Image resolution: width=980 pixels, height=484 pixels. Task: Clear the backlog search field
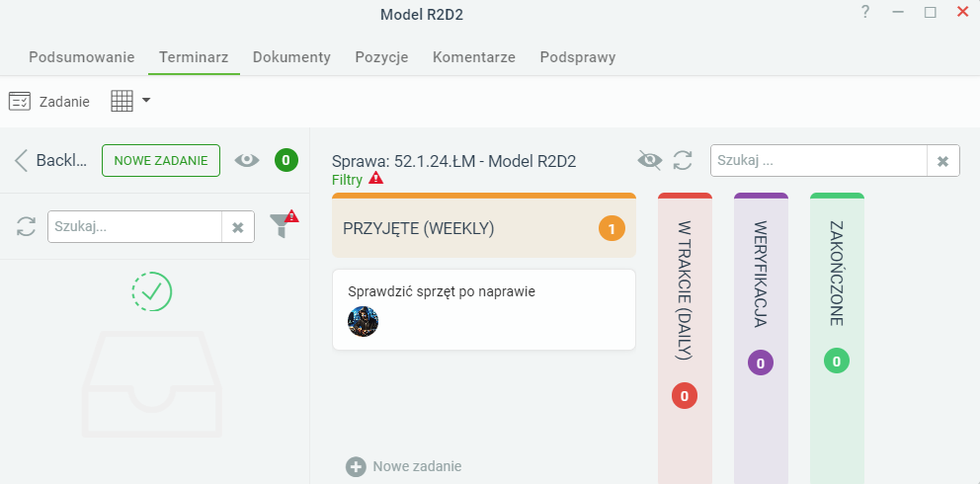coord(237,227)
